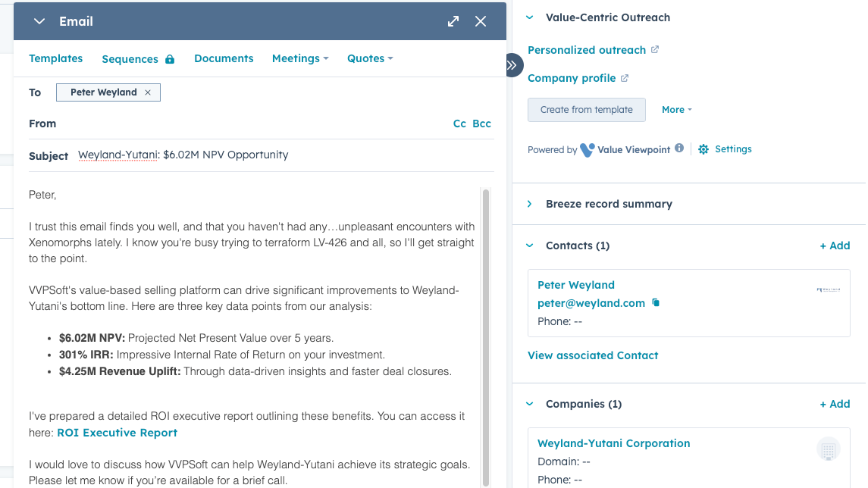This screenshot has height=488, width=868.
Task: Expand the email composer to full screen
Action: [x=453, y=21]
